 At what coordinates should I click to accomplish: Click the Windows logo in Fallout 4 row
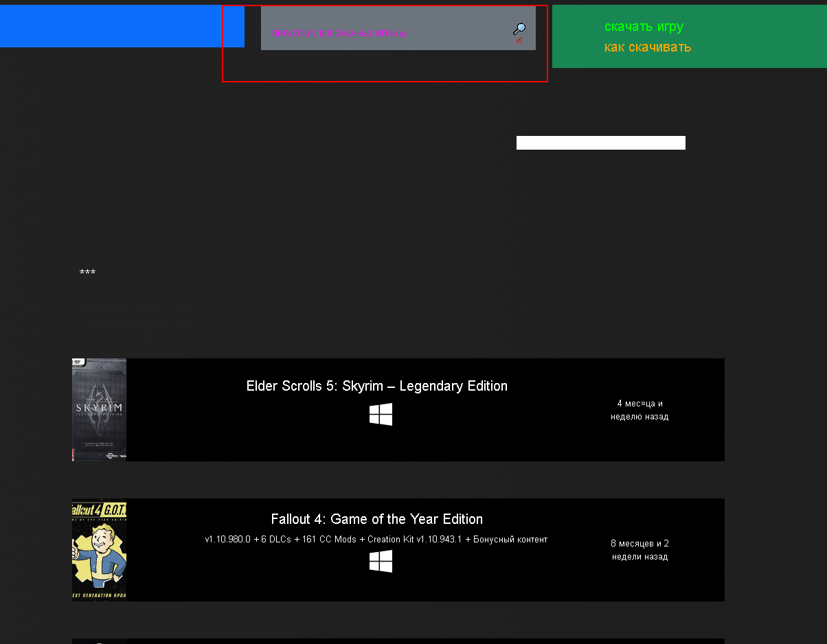coord(381,562)
